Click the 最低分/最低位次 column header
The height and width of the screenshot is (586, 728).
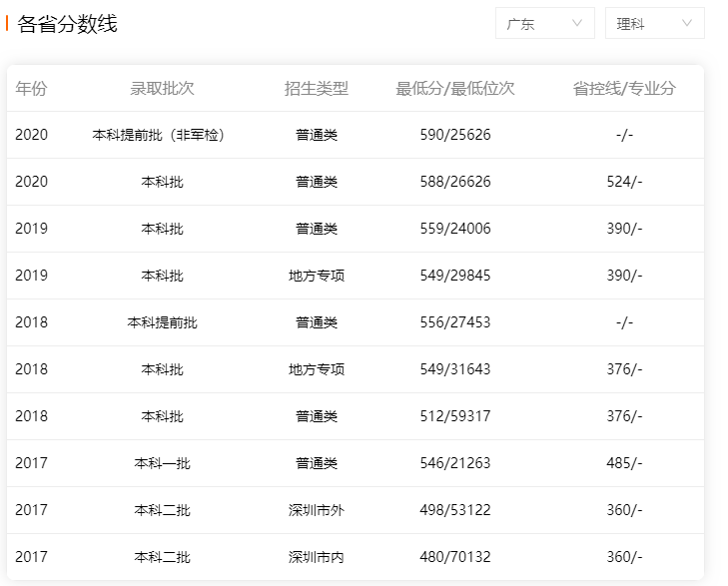click(x=455, y=88)
